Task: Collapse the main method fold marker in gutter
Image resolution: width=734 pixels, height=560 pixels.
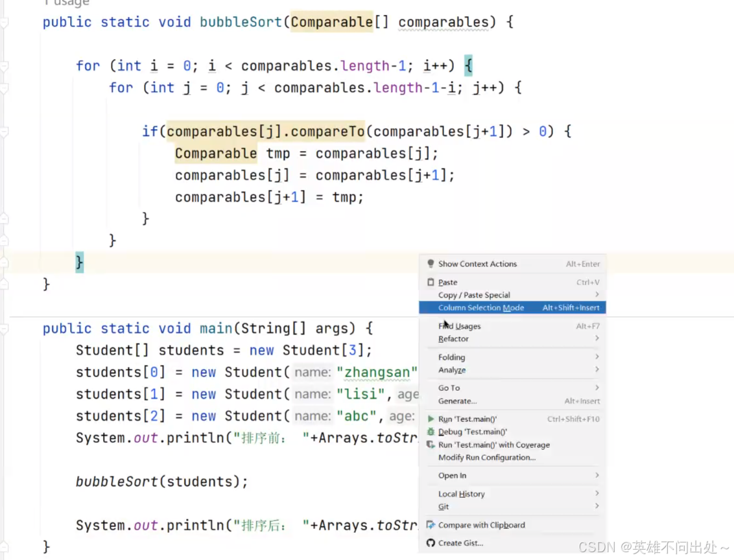Action: point(4,329)
